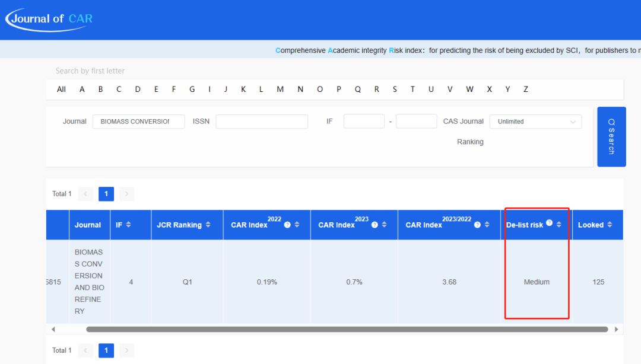
Task: Click the 3.68 CAR Index cell
Action: click(x=449, y=282)
